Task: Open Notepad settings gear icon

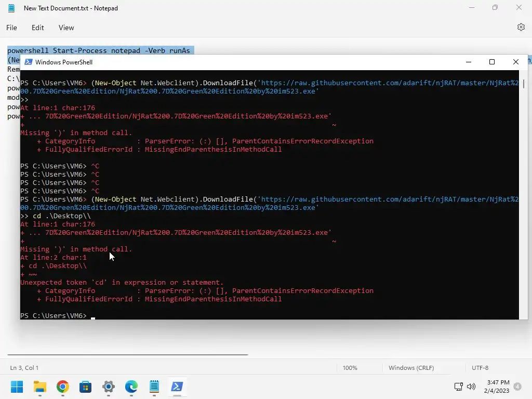Action: pos(521,27)
